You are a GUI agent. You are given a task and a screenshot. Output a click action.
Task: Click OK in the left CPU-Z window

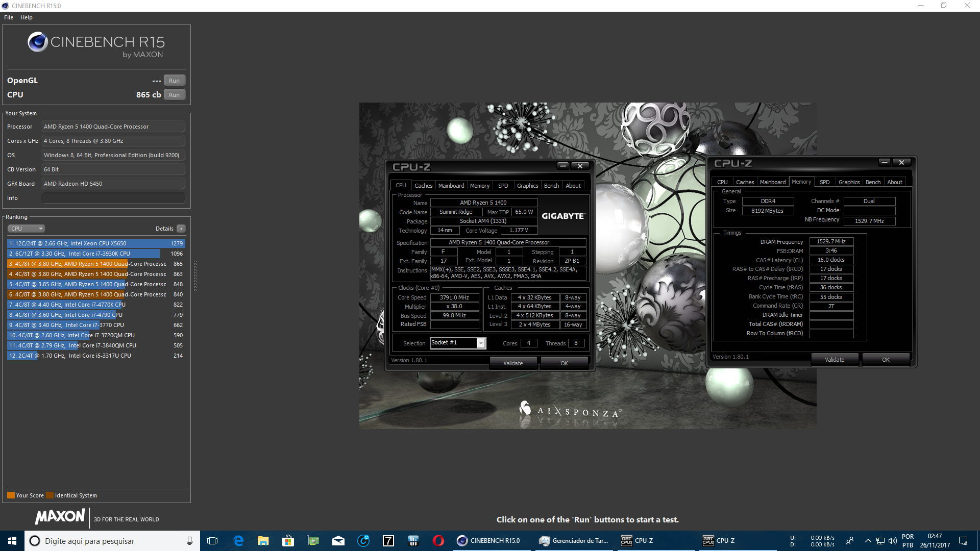pos(564,363)
